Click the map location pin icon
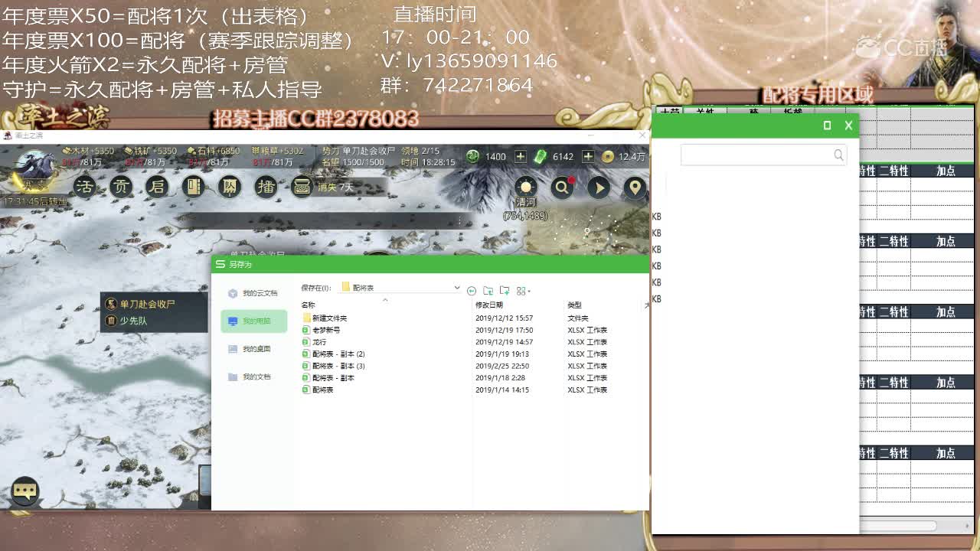Viewport: 980px width, 551px height. 635,187
